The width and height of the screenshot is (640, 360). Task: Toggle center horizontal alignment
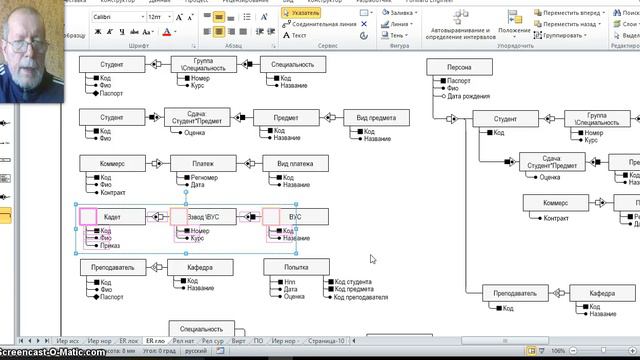click(219, 31)
